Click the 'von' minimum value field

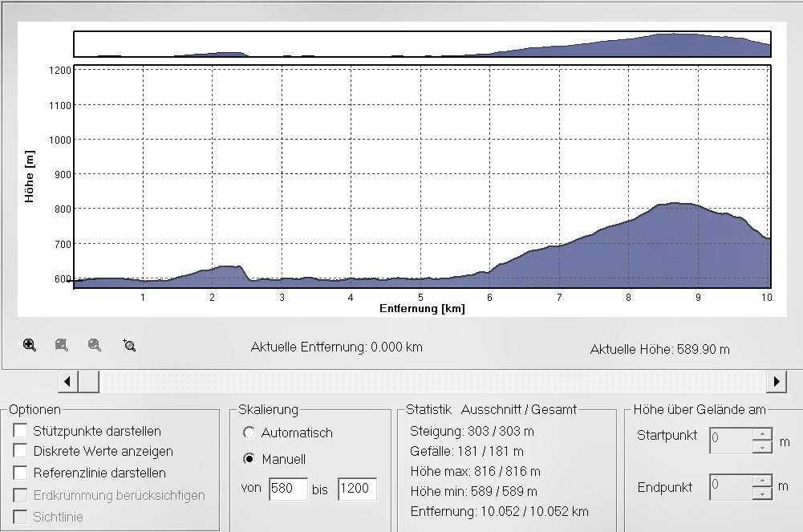click(x=288, y=489)
